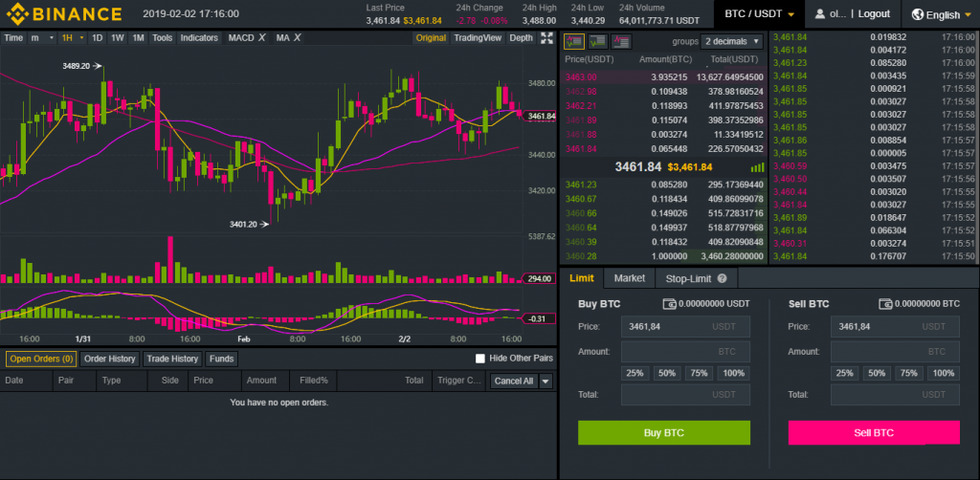
Task: Open the Order History tab
Action: pyautogui.click(x=110, y=359)
